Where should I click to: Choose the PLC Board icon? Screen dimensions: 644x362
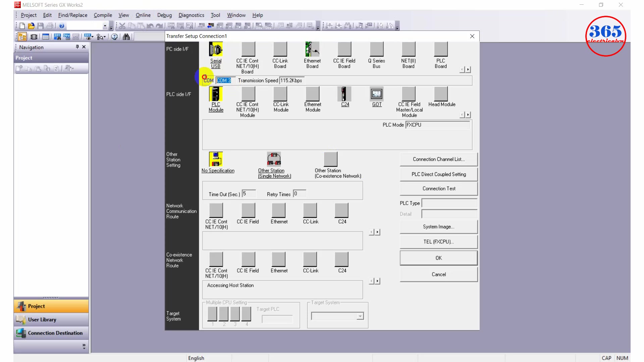[441, 49]
